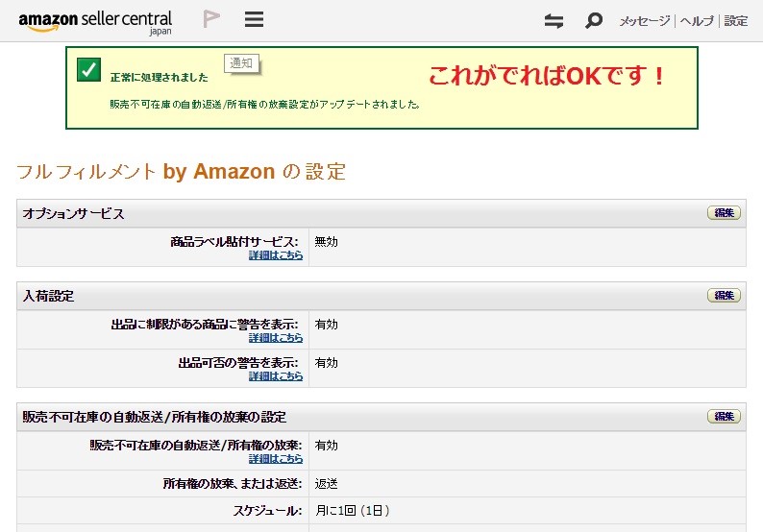Click the 返送 value for 所有権の放棄、または返送
Viewport: 763px width, 532px height.
[x=326, y=484]
